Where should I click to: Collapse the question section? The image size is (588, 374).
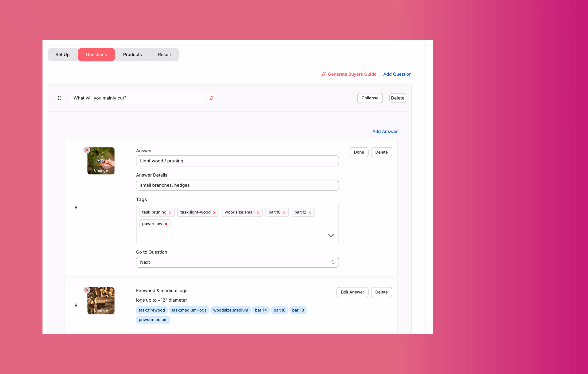coord(370,98)
